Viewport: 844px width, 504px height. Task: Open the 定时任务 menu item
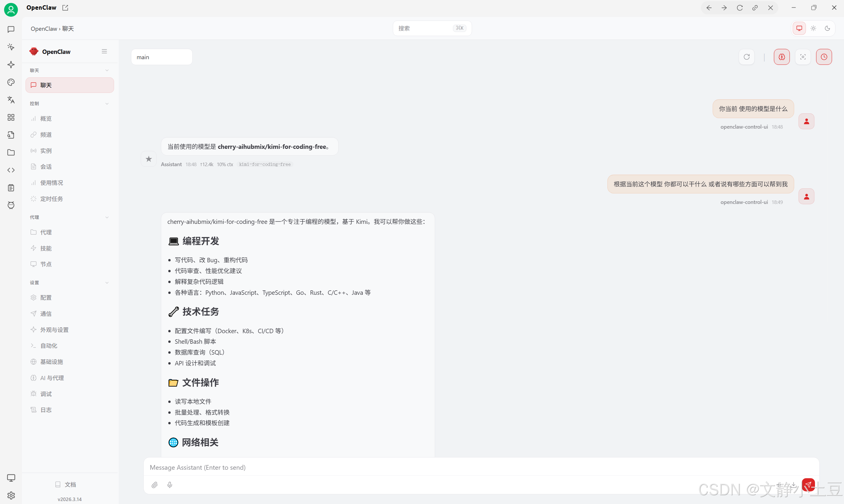(x=51, y=199)
